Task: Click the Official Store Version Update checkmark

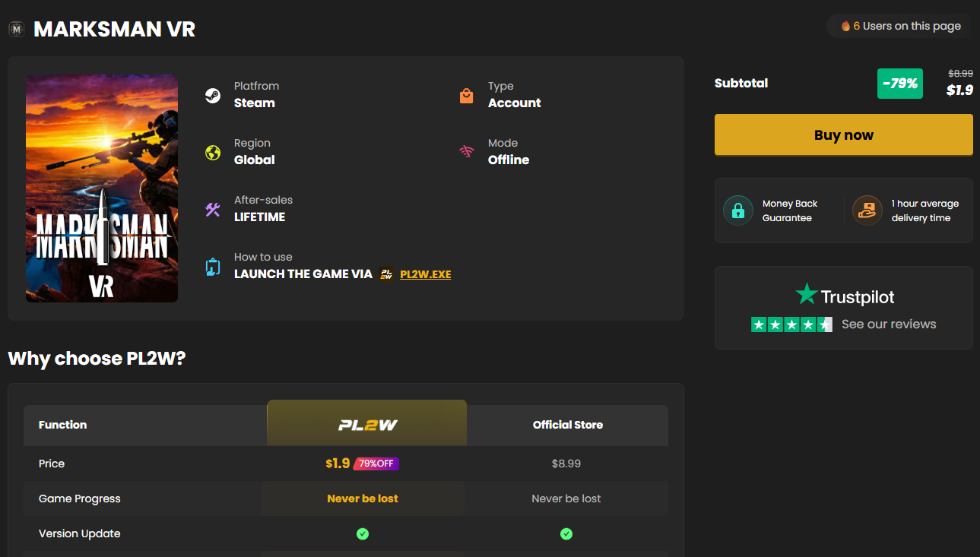Action: click(x=566, y=534)
